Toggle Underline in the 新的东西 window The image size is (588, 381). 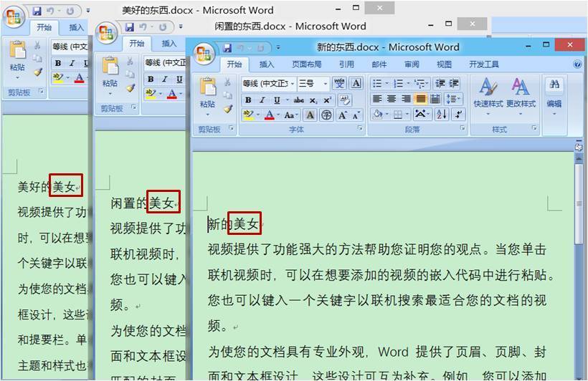point(277,100)
